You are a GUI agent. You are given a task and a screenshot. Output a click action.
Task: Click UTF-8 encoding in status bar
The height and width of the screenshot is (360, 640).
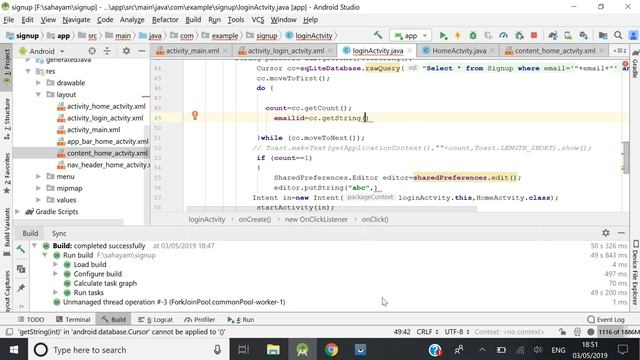click(x=457, y=332)
